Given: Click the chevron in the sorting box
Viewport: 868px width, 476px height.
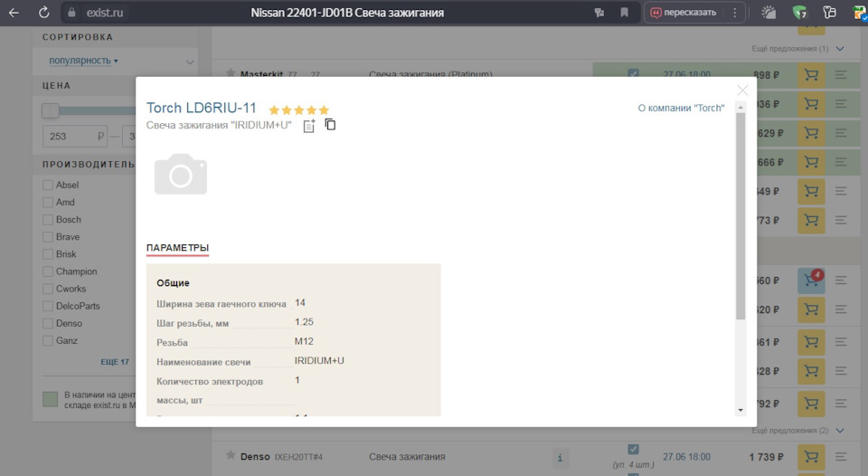Looking at the screenshot, I should pyautogui.click(x=189, y=62).
